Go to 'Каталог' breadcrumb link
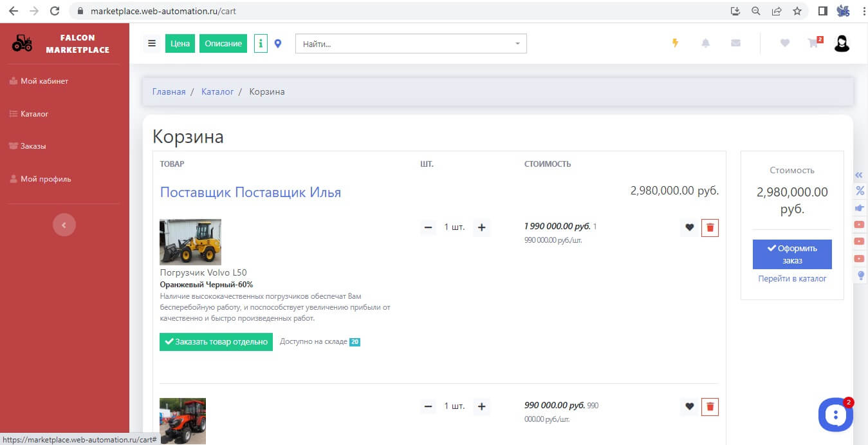Screen dimensions: 868x445 217,91
